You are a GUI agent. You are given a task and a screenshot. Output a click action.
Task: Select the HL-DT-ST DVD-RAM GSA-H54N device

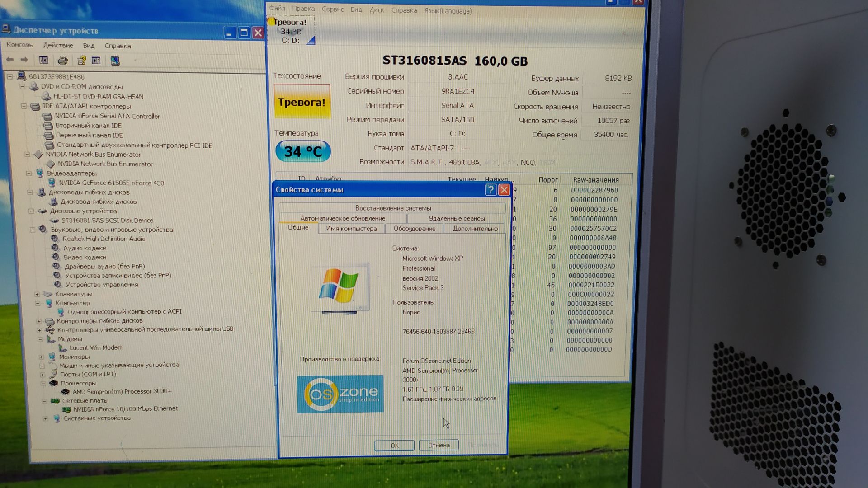tap(98, 97)
